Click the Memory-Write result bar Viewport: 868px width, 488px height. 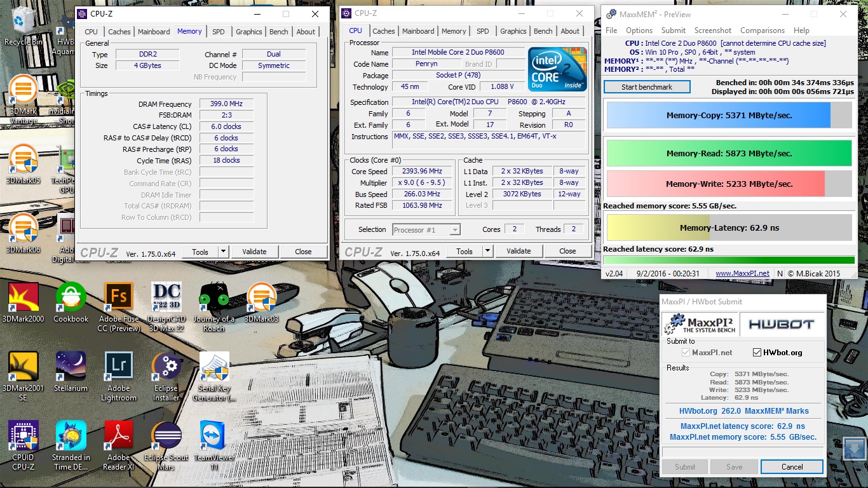(x=729, y=184)
